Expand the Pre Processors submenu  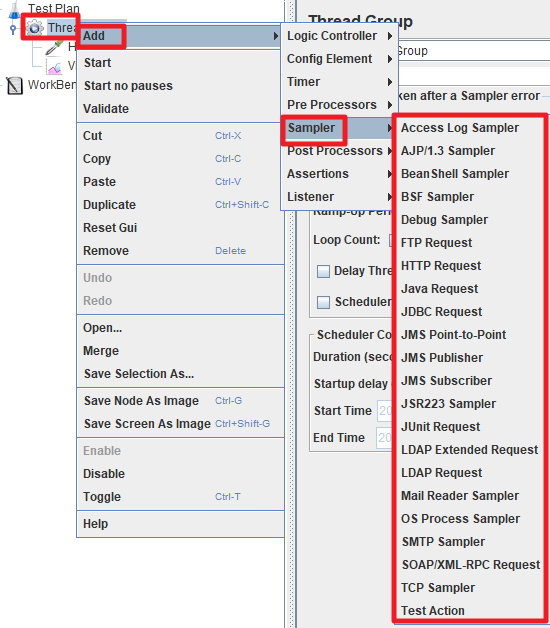tap(340, 105)
